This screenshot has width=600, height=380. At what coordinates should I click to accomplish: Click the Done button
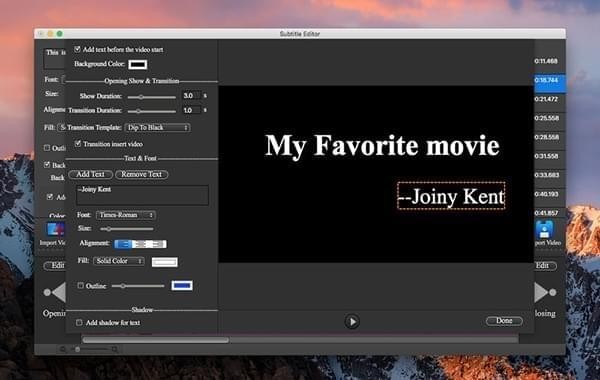click(x=504, y=321)
